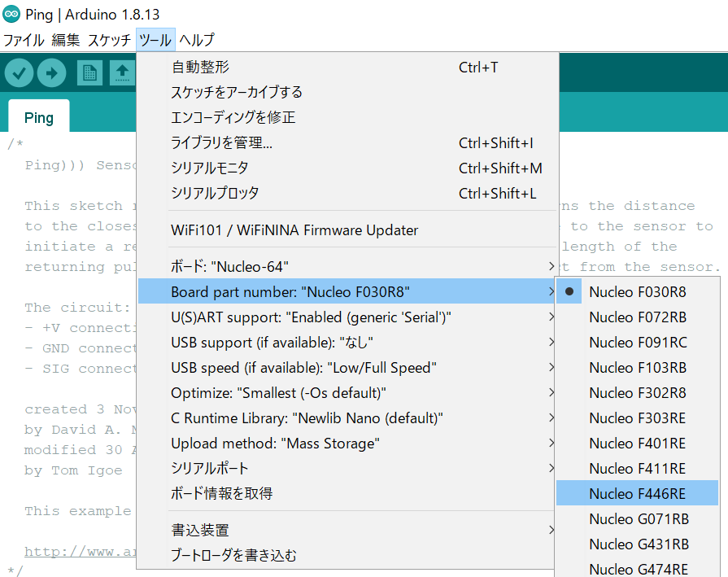Viewport: 728px width, 577px height.
Task: Open the スケッチ menu
Action: (x=109, y=40)
